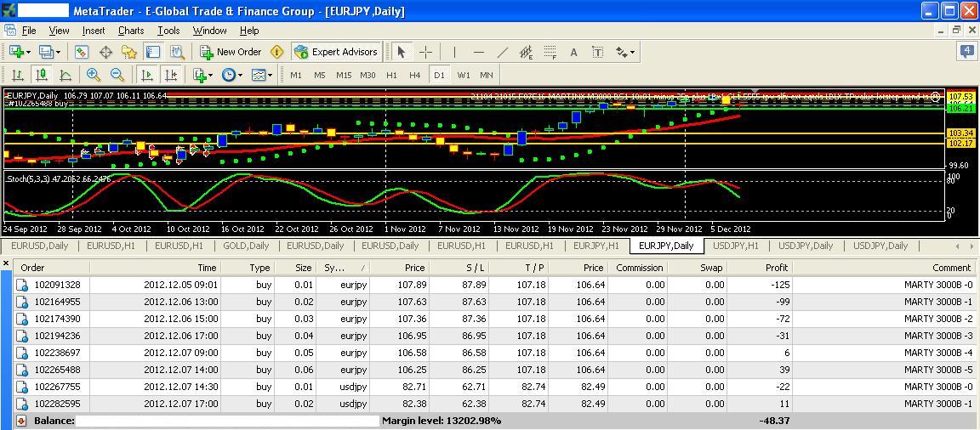Switch to the EURJPY,H1 chart tab

coord(596,246)
